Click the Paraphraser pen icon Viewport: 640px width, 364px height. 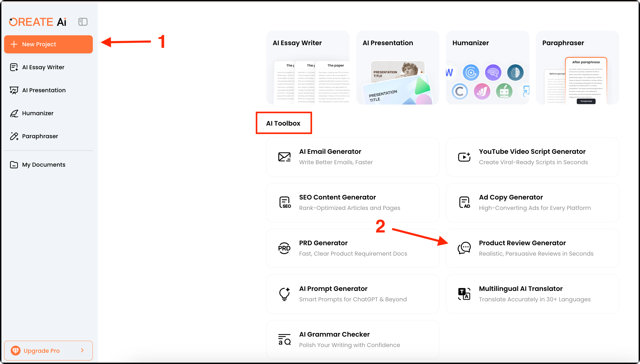coord(14,136)
